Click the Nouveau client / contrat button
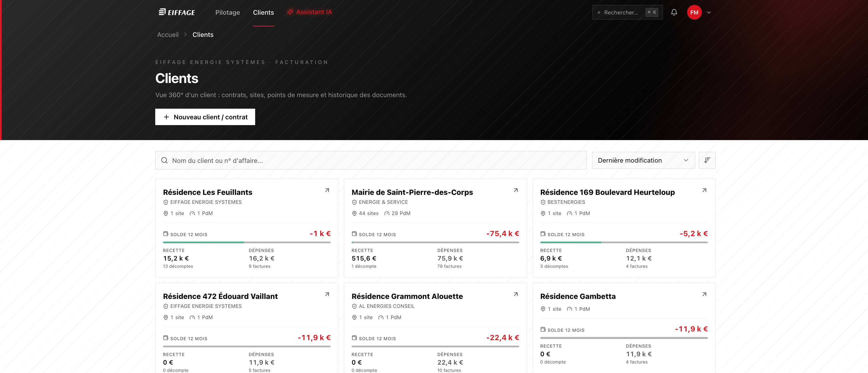This screenshot has height=373, width=868. click(205, 117)
